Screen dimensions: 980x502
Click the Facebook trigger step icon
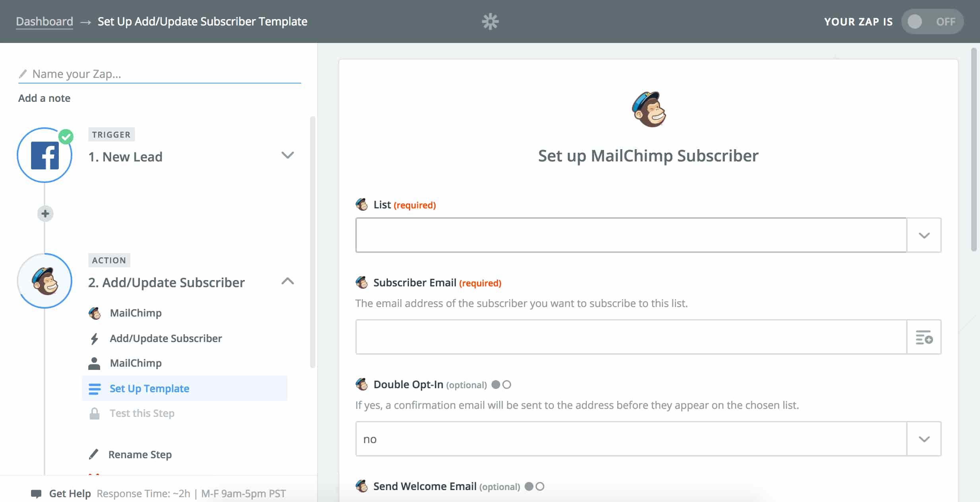point(45,155)
